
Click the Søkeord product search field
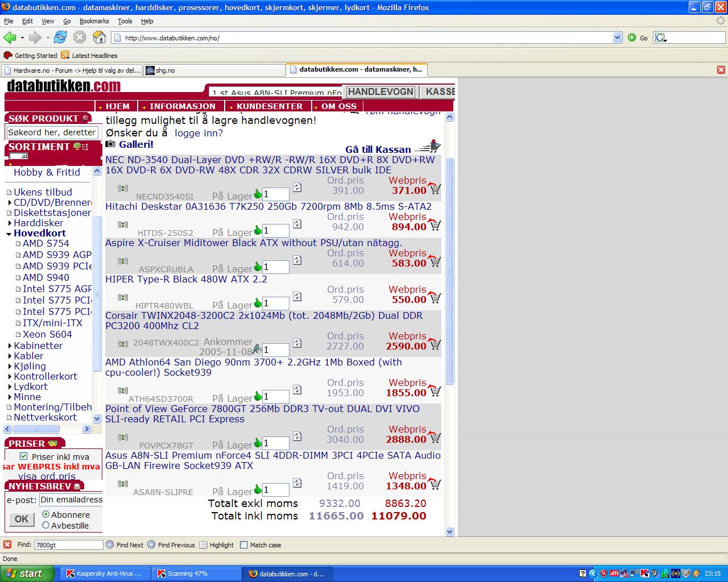52,132
